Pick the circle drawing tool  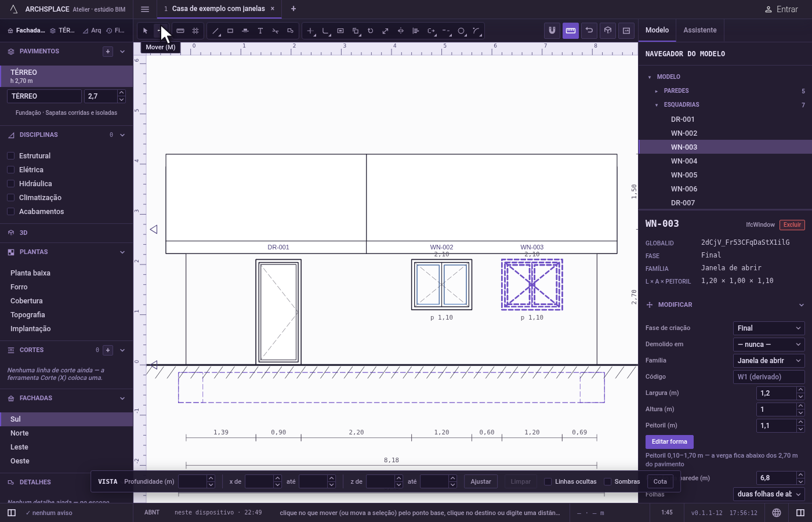click(x=461, y=31)
